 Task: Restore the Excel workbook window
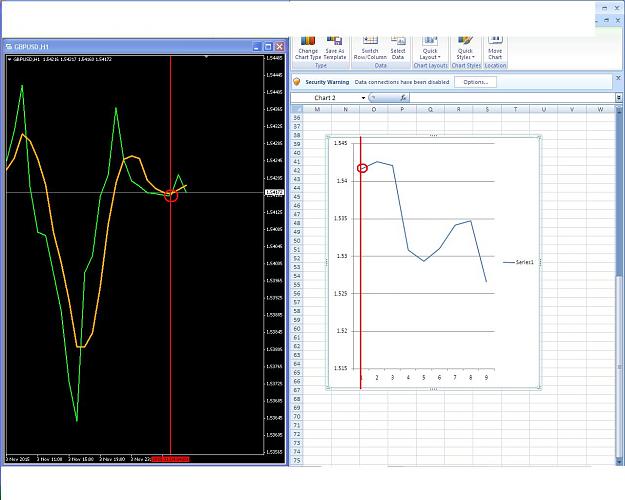click(607, 20)
